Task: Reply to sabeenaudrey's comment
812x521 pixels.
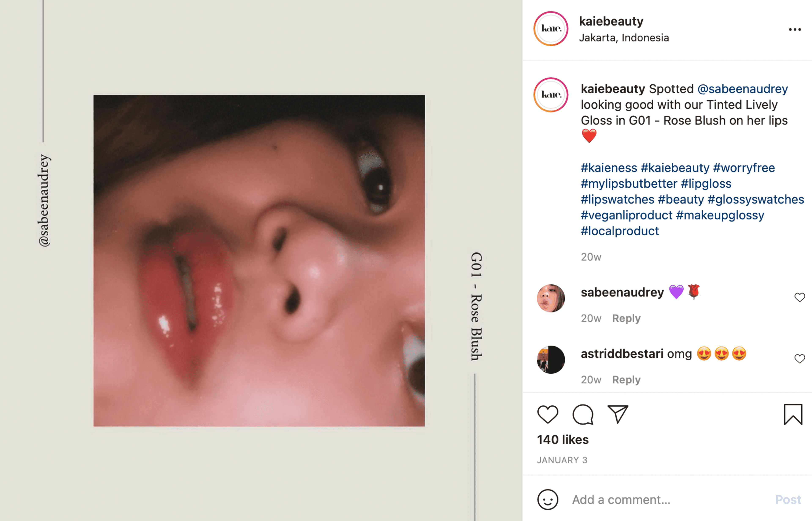Action: 626,318
